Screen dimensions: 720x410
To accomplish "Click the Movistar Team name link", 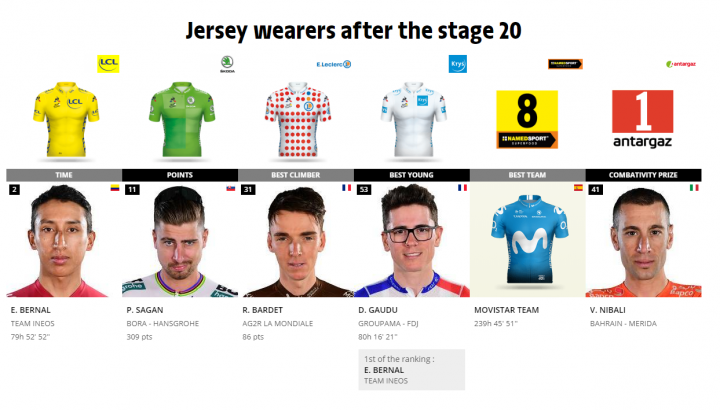I will pyautogui.click(x=506, y=310).
